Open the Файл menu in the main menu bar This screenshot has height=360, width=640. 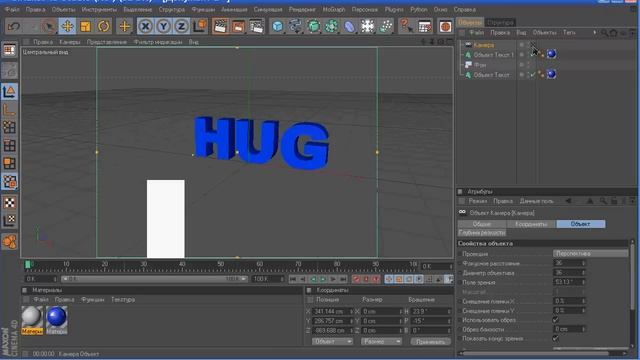[x=11, y=9]
